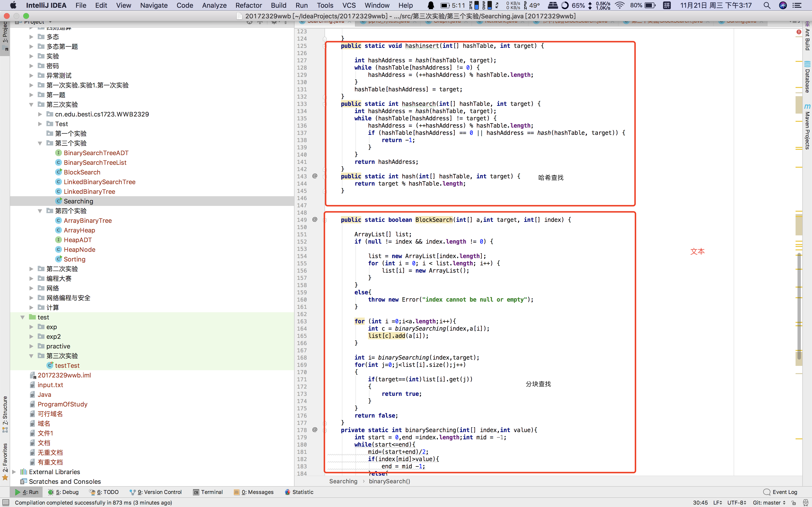Viewport: 812px width, 507px height.
Task: Select Scratches and Consoles node
Action: point(64,482)
